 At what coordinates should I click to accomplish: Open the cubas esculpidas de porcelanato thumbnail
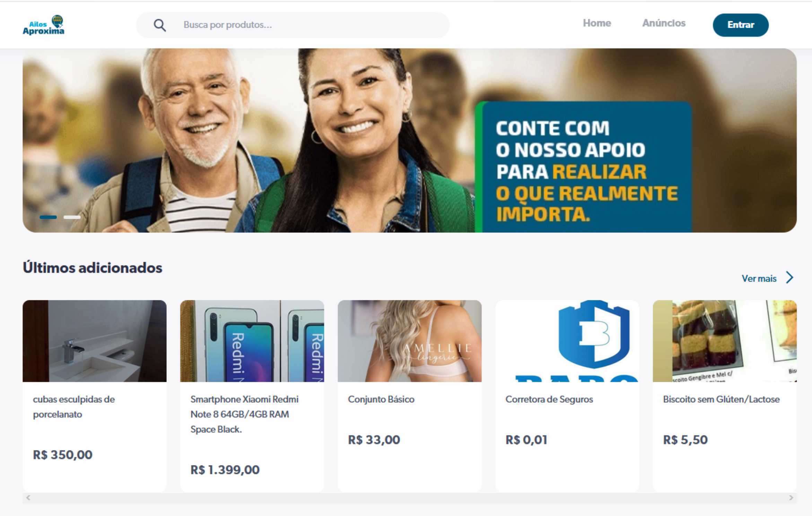pyautogui.click(x=95, y=341)
